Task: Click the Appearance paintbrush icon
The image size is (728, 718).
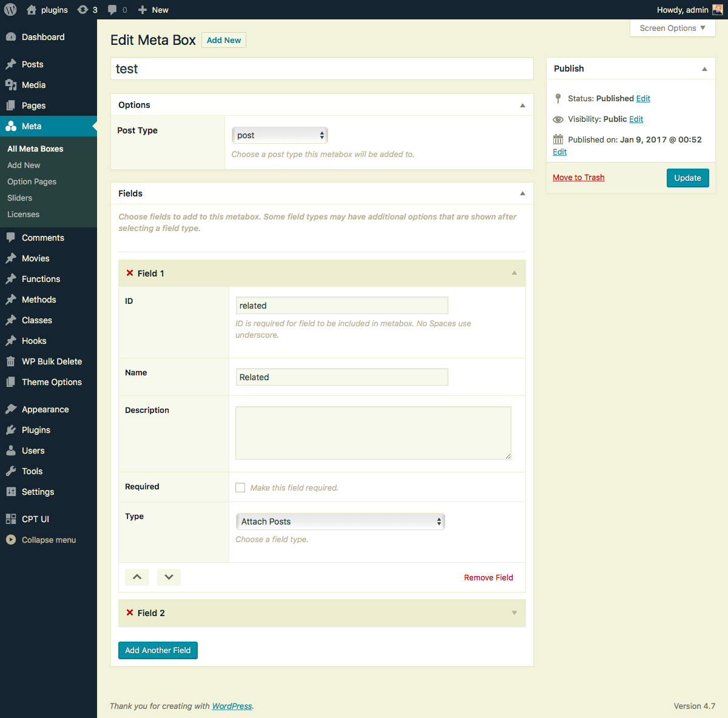Action: click(11, 409)
